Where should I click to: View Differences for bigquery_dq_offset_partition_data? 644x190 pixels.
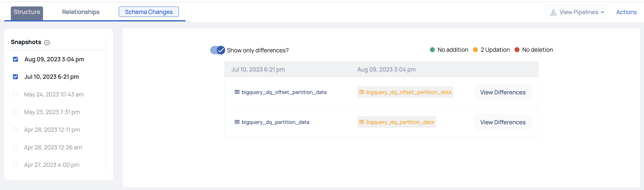tap(503, 92)
